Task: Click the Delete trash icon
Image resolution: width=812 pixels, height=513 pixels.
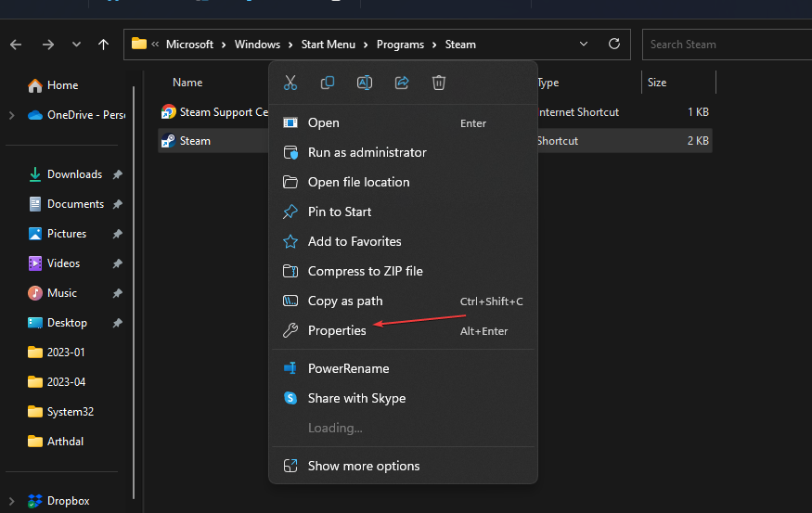Action: pos(439,83)
